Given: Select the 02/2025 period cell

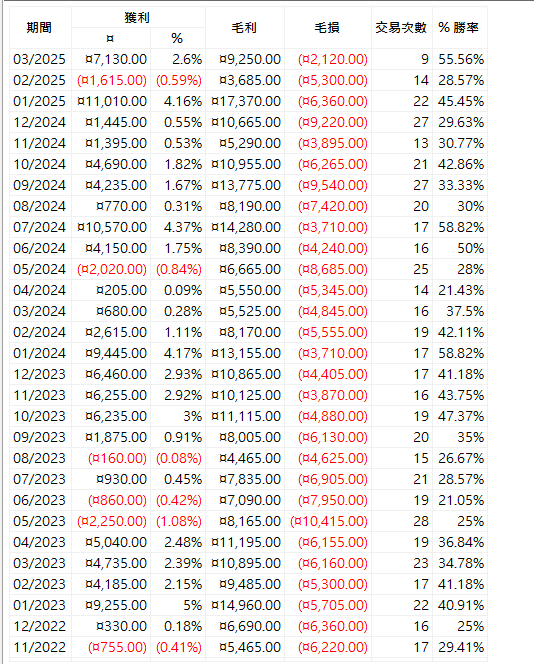Looking at the screenshot, I should pyautogui.click(x=40, y=80).
